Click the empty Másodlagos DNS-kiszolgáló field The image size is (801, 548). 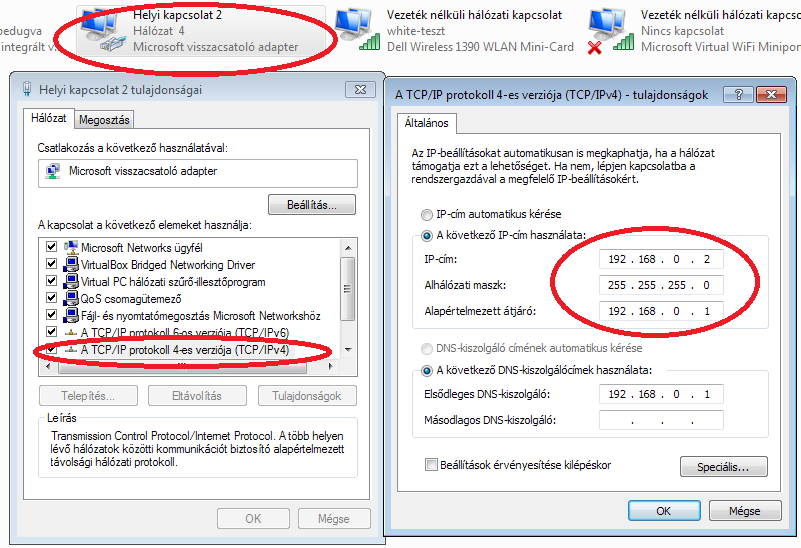pos(661,420)
